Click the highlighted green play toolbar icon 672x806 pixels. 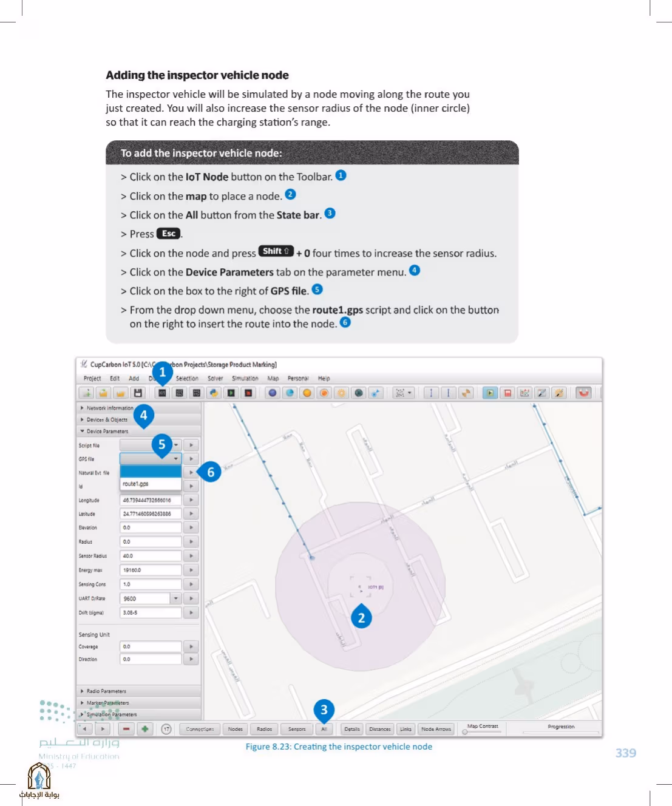[490, 393]
